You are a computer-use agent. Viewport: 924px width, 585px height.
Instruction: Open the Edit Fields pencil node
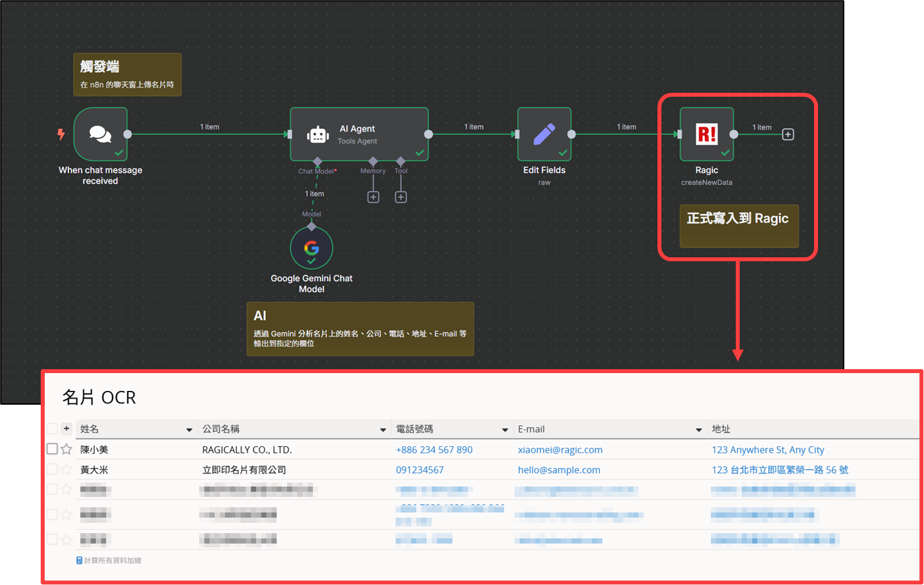[544, 134]
